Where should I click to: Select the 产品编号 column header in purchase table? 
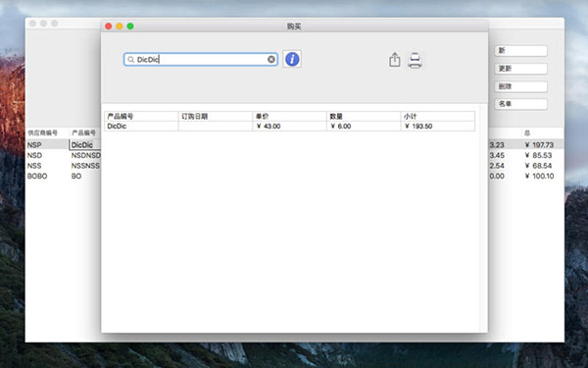point(141,116)
